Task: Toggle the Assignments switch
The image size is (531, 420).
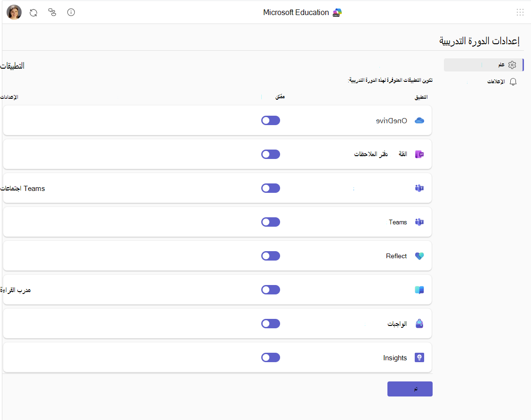Action: click(x=271, y=324)
